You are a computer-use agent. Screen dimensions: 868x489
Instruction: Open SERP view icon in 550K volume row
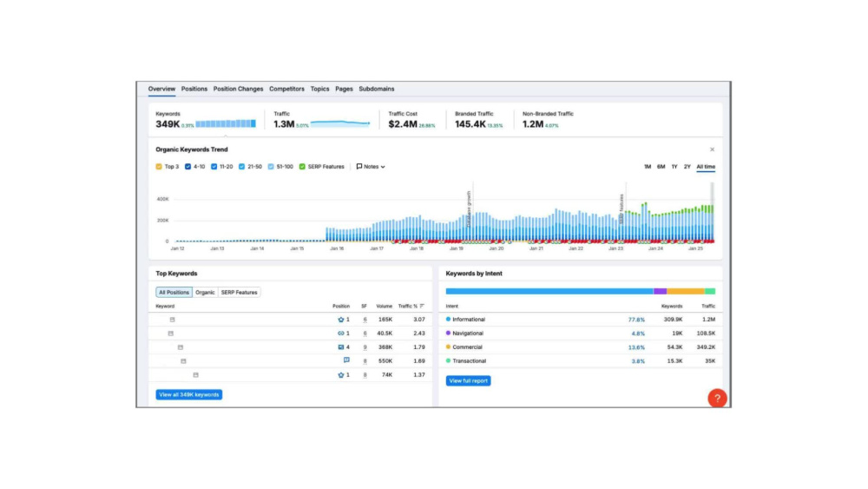click(x=183, y=361)
